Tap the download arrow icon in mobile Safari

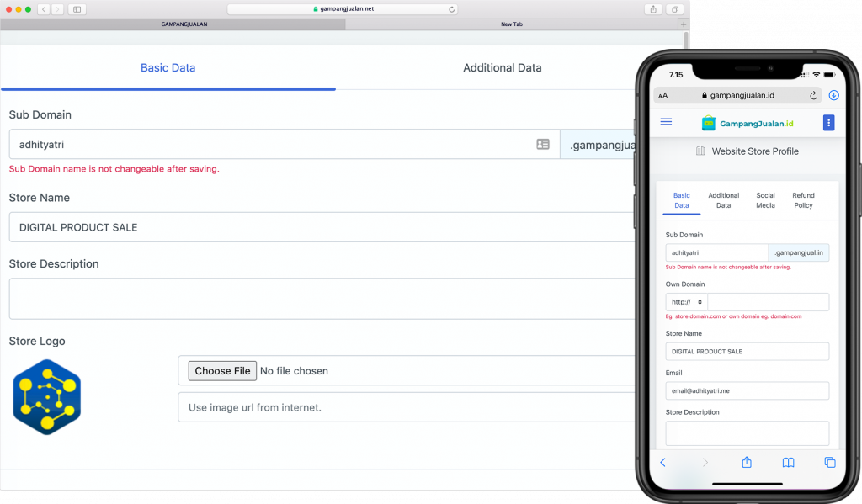(x=833, y=96)
